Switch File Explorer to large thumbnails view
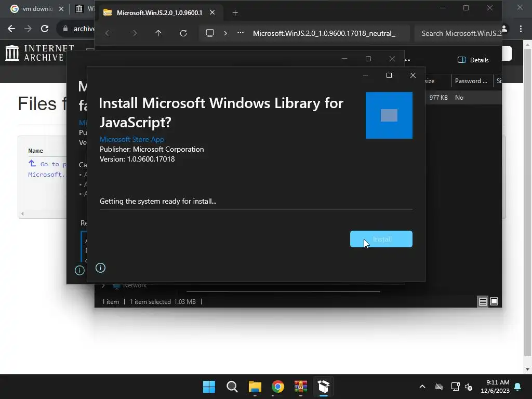This screenshot has width=532, height=399. tap(494, 301)
